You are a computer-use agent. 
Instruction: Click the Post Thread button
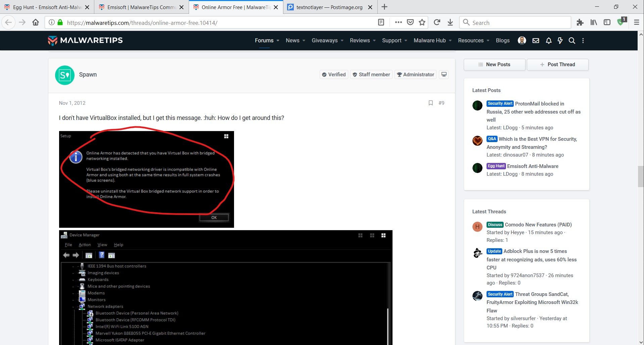pos(557,64)
